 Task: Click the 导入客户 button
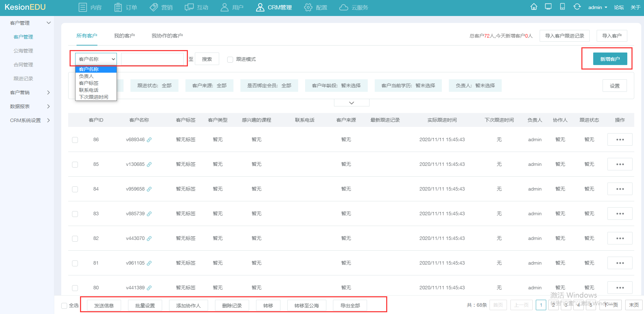pyautogui.click(x=612, y=36)
